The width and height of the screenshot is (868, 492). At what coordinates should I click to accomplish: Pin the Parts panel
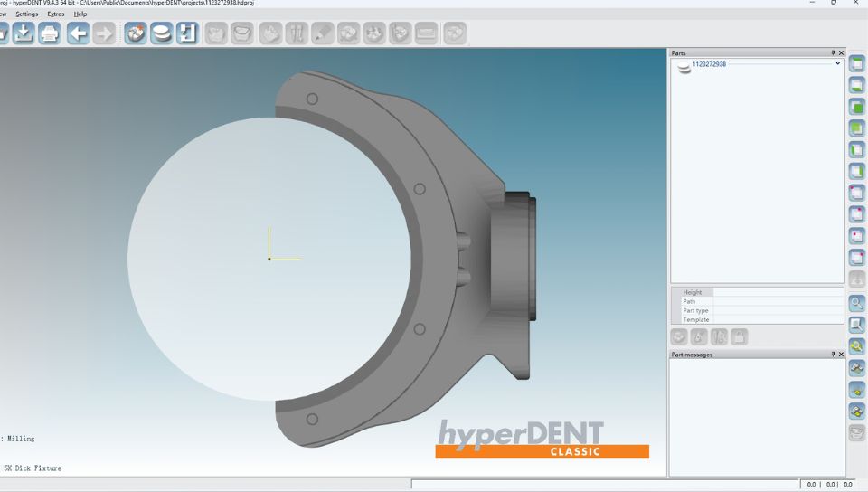pos(833,53)
